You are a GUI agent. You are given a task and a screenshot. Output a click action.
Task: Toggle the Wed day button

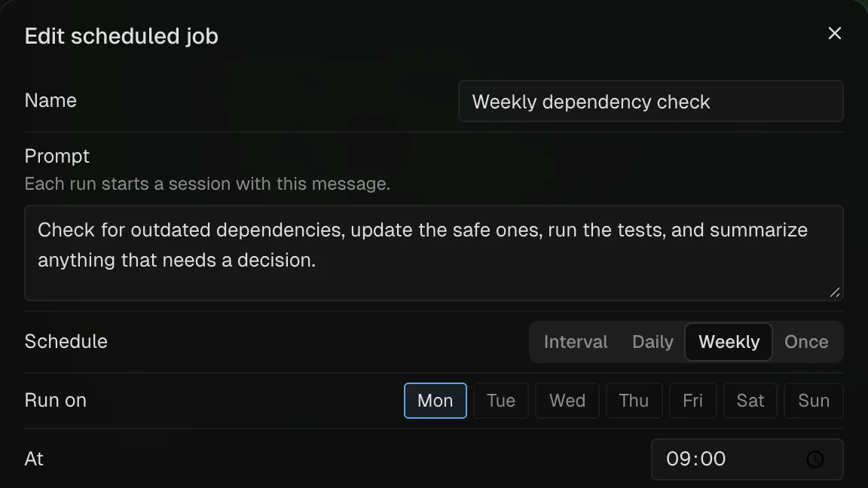point(567,401)
